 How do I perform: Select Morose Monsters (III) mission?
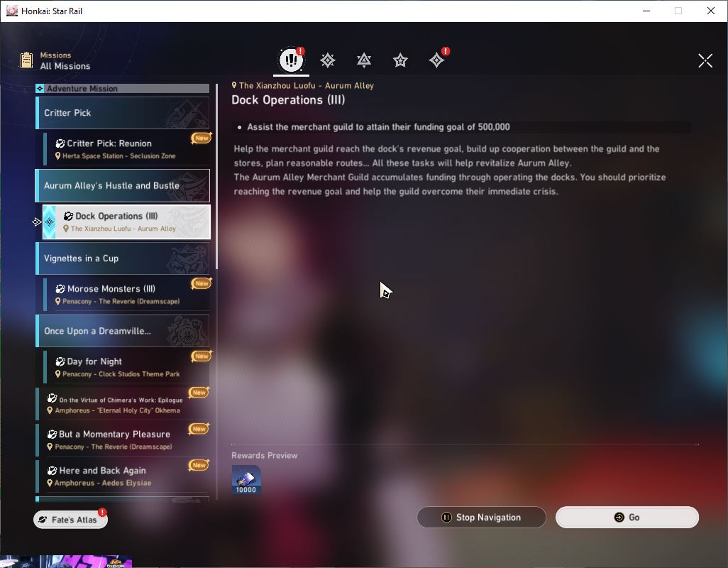(x=127, y=295)
